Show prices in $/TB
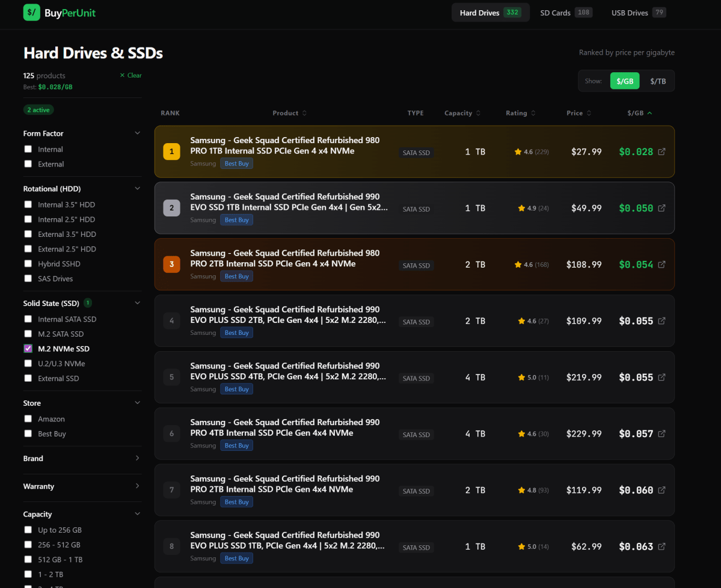721x588 pixels. (658, 81)
